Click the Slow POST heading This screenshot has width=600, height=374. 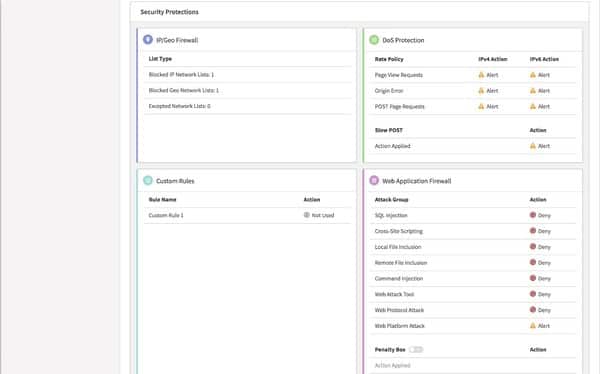tap(388, 130)
